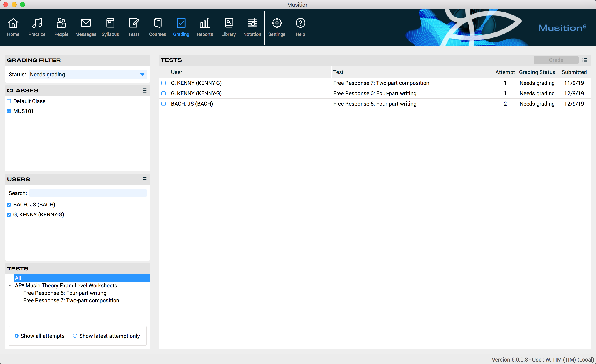Screen dimensions: 596x364
Task: Uncheck the BACH, JS (BACH) user checkbox
Action: [9, 205]
